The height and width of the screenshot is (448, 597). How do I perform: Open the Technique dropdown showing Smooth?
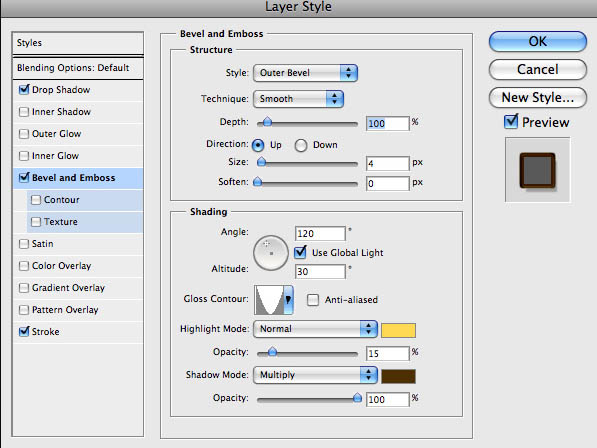(298, 99)
